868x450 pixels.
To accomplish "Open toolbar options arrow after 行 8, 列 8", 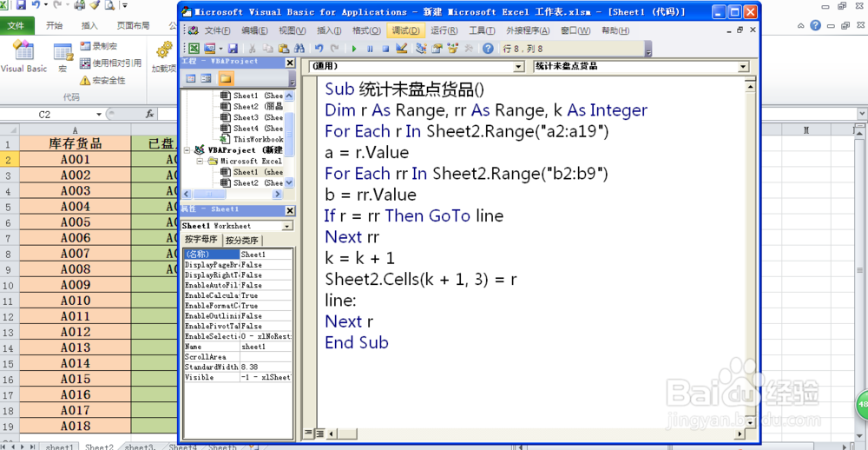I will (648, 50).
